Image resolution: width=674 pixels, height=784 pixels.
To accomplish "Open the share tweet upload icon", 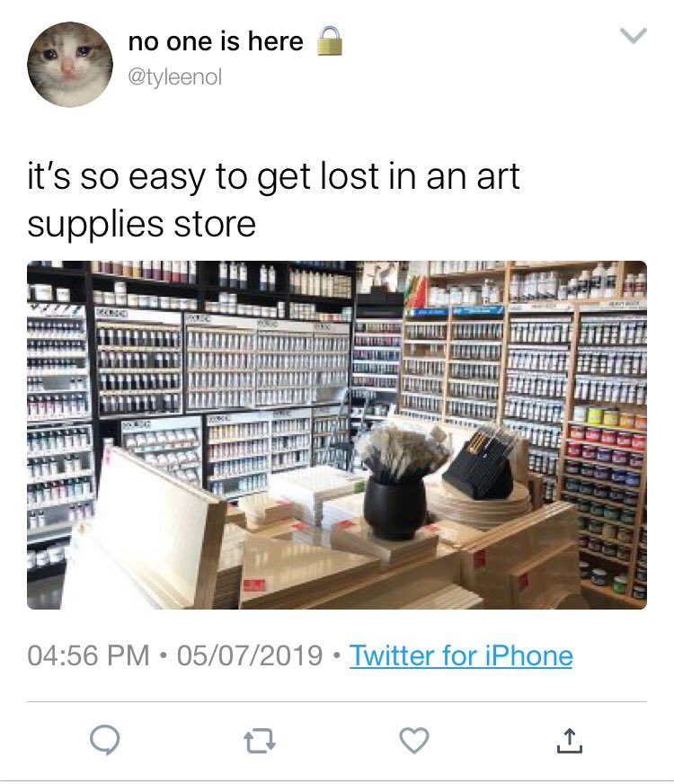I will coord(569,741).
